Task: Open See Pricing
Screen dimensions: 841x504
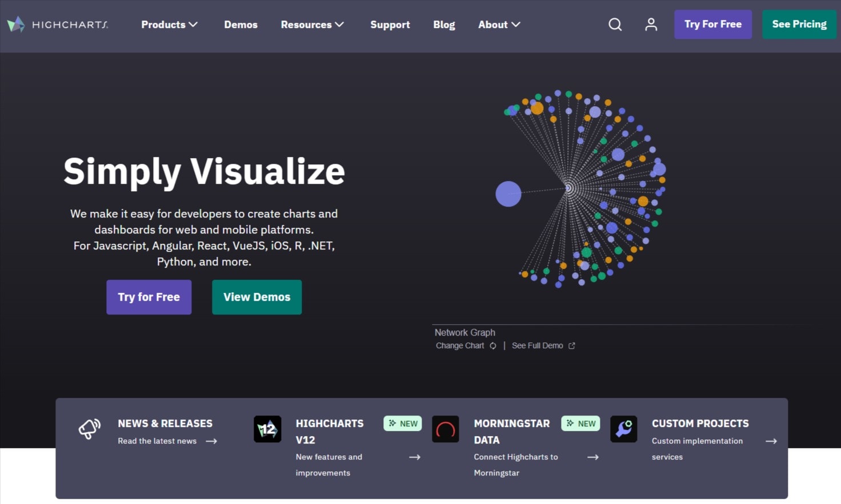Action: [x=799, y=24]
